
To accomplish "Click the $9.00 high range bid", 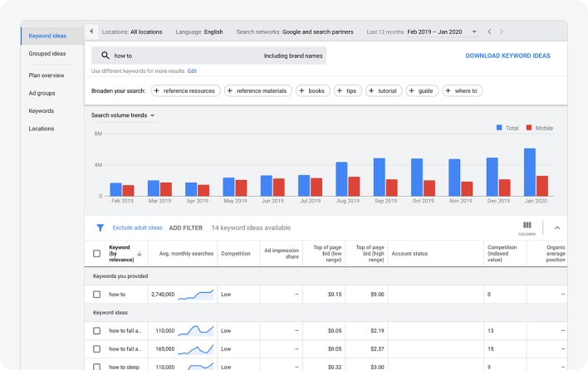I will 377,295.
